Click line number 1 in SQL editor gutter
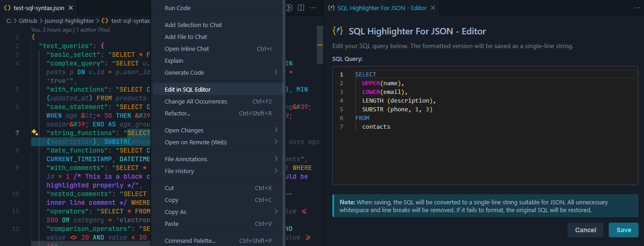The width and height of the screenshot is (644, 246). point(341,74)
